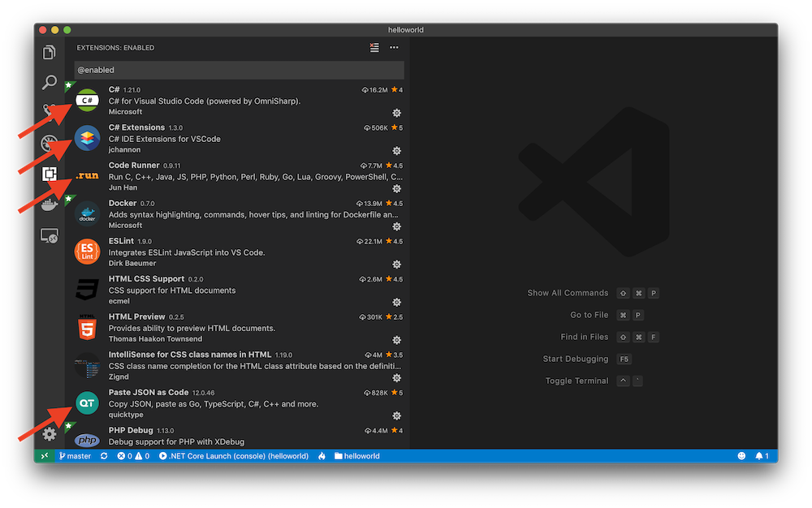
Task: Select the PHP Debug extension title
Action: 131,430
